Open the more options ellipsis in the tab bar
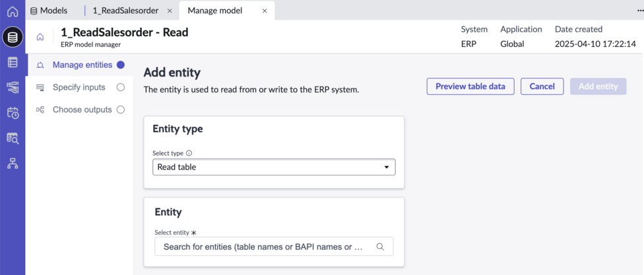 (x=639, y=11)
